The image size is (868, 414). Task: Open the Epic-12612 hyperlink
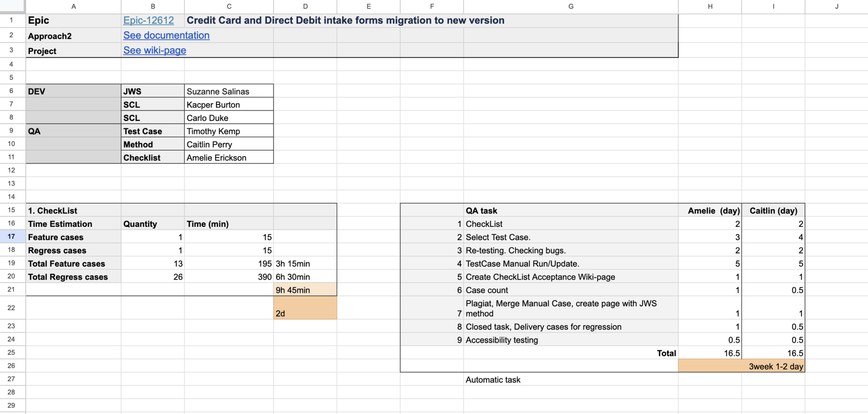click(148, 20)
